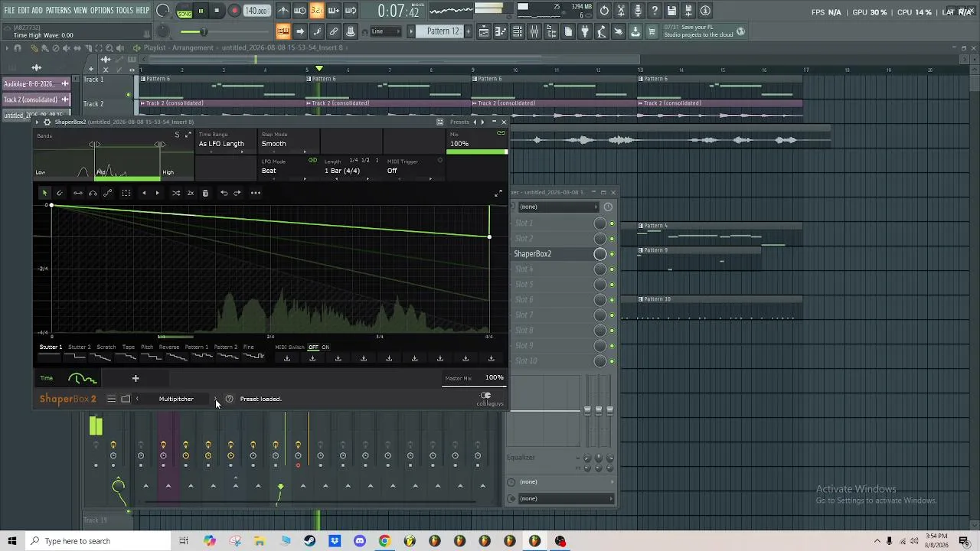980x551 pixels.
Task: Expand the ShaperBox wave editor fullscreen
Action: click(499, 194)
